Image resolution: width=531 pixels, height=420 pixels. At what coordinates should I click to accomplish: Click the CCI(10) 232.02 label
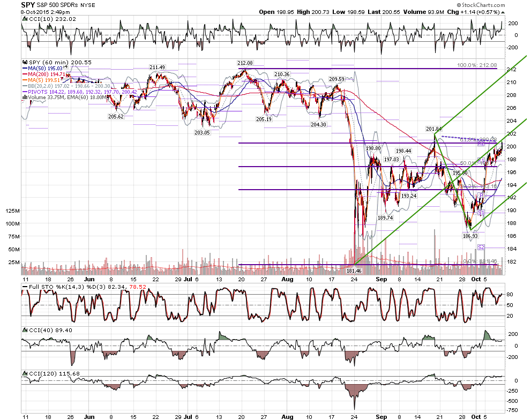coord(53,19)
